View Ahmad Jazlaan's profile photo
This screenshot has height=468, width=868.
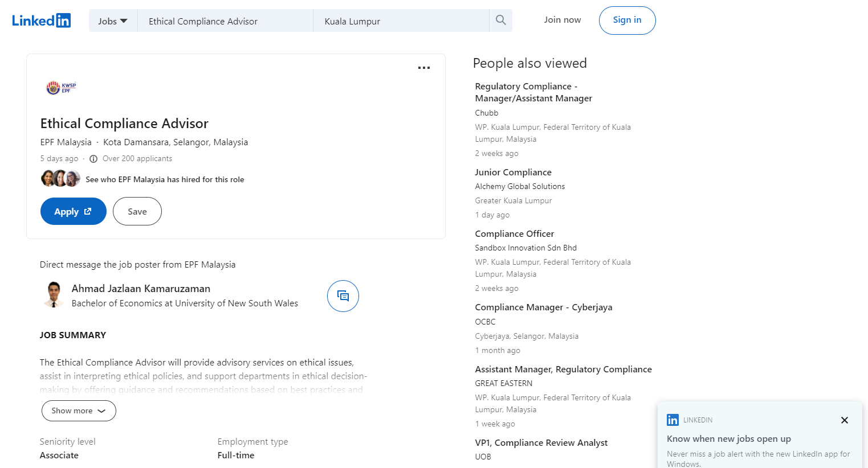coord(54,294)
